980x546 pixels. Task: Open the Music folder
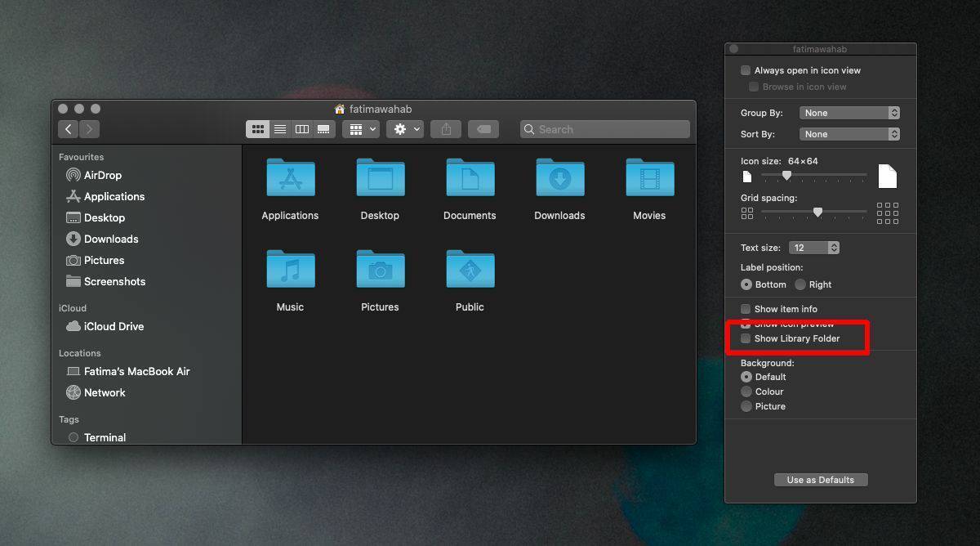coord(290,269)
